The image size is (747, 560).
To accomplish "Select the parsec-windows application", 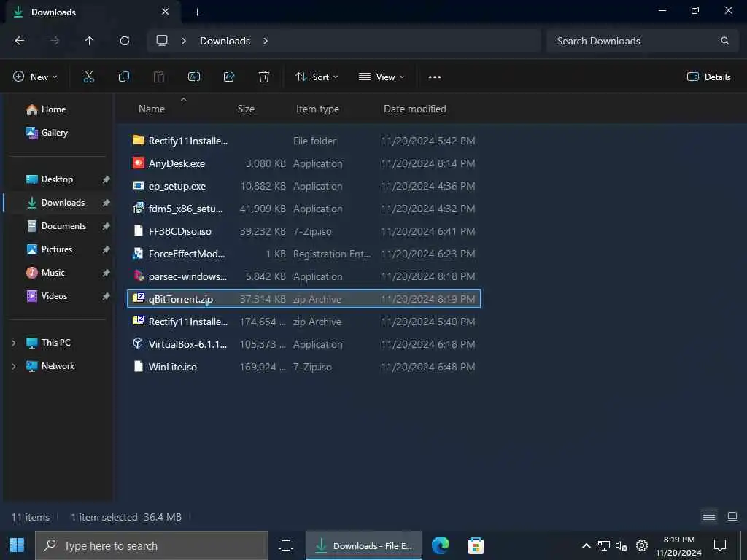I will 304,276.
